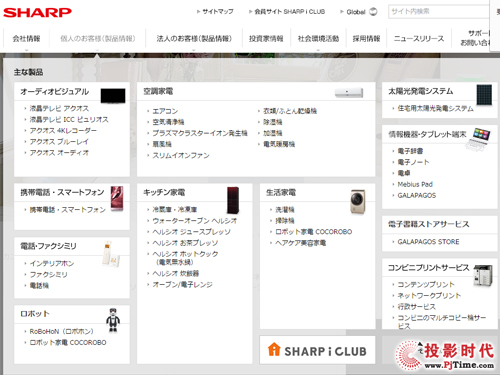Open the TV thumbnail in オーディオビジュアル

[x=113, y=95]
